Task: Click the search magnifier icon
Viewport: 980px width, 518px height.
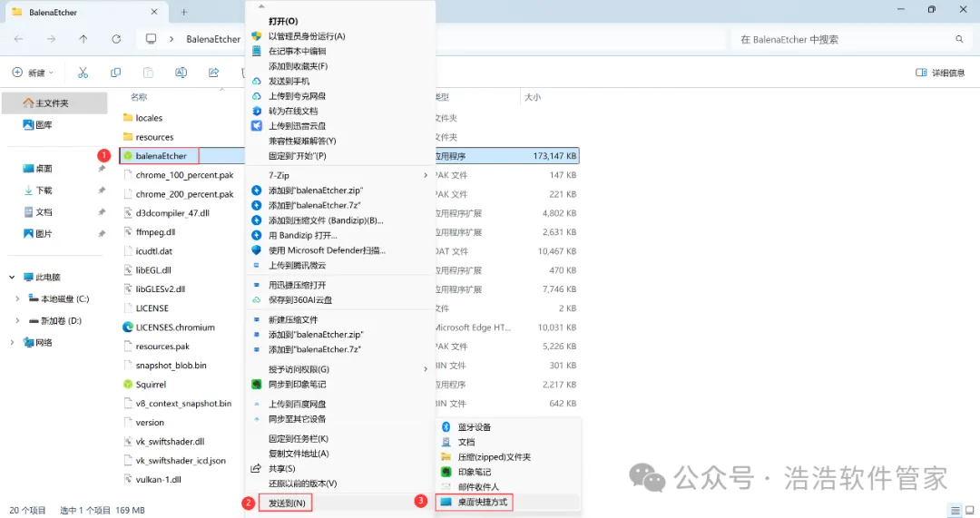Action: [x=959, y=39]
